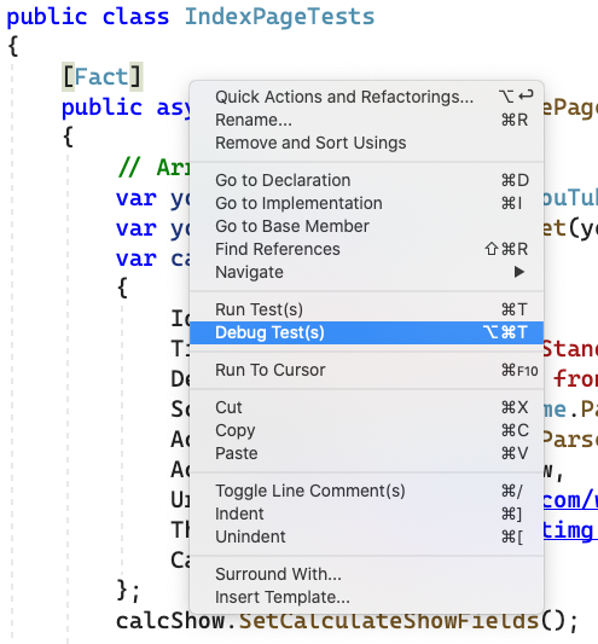Choose Run Test(s) from menu
This screenshot has height=644, width=598.
coord(366,310)
